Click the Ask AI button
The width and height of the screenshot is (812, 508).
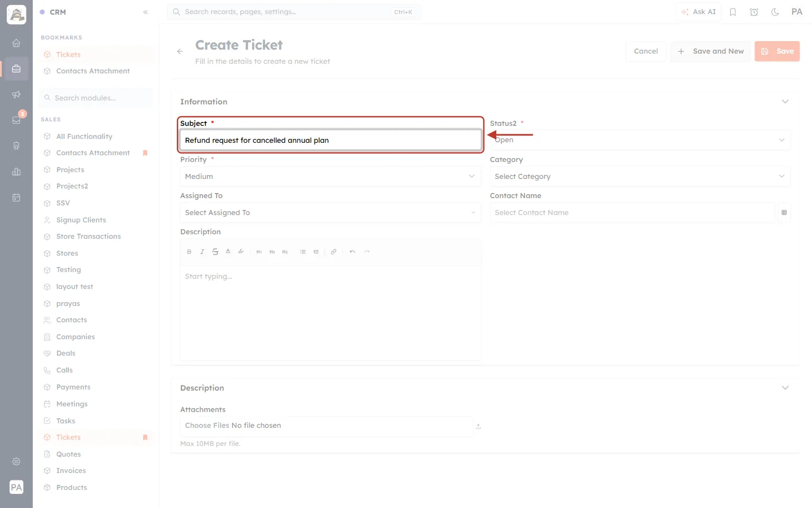698,12
